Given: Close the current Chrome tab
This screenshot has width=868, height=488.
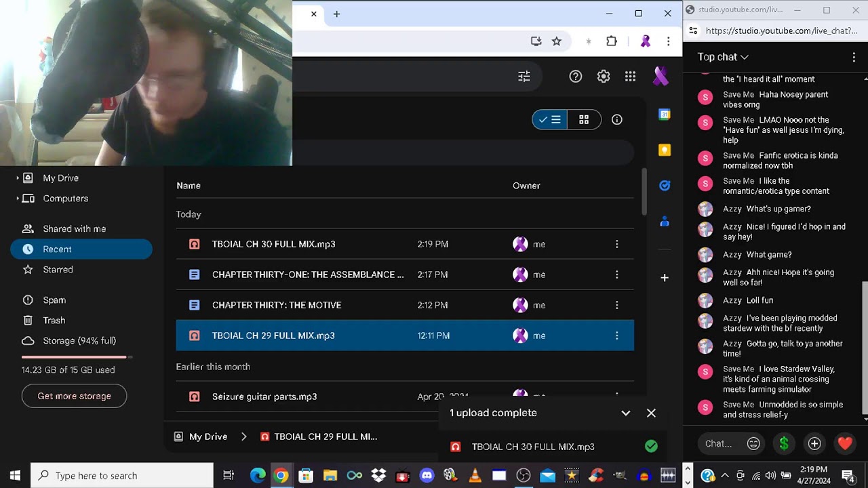Looking at the screenshot, I should click(x=314, y=14).
